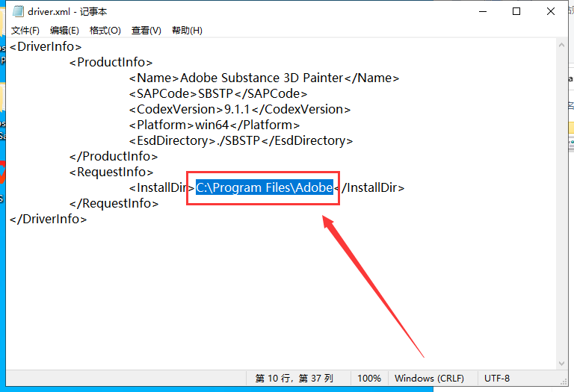Click the </InstallDir> closing tag
This screenshot has height=392, width=574.
(369, 188)
